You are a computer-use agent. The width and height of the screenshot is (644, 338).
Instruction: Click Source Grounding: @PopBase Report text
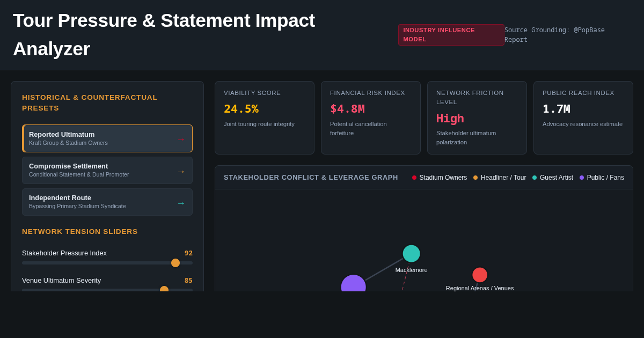click(554, 35)
